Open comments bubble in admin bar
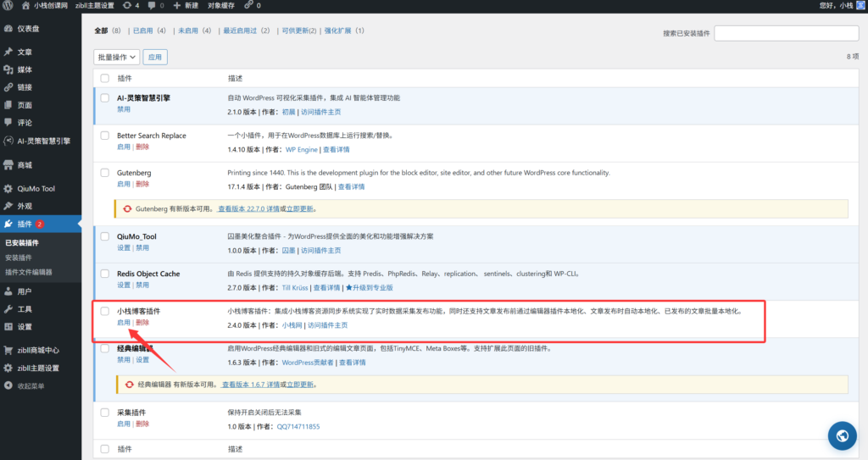 [x=156, y=6]
